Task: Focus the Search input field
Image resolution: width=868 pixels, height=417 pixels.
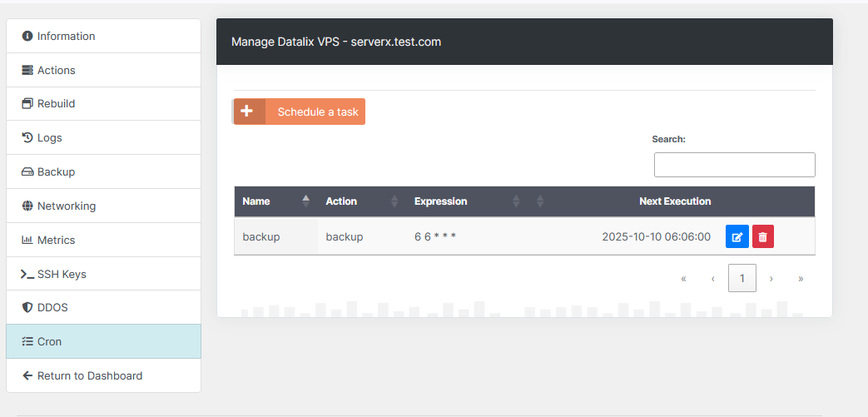Action: tap(734, 165)
